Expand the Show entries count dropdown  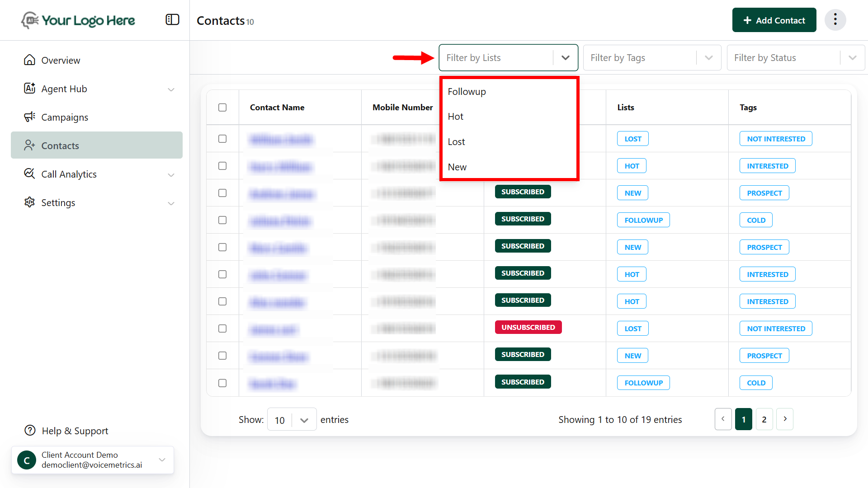tap(292, 420)
